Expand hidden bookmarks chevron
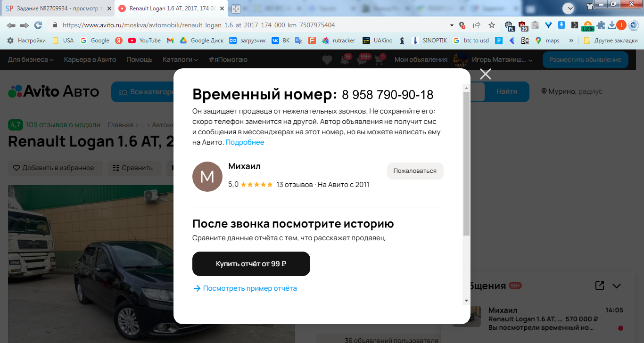The image size is (644, 343). point(571,41)
